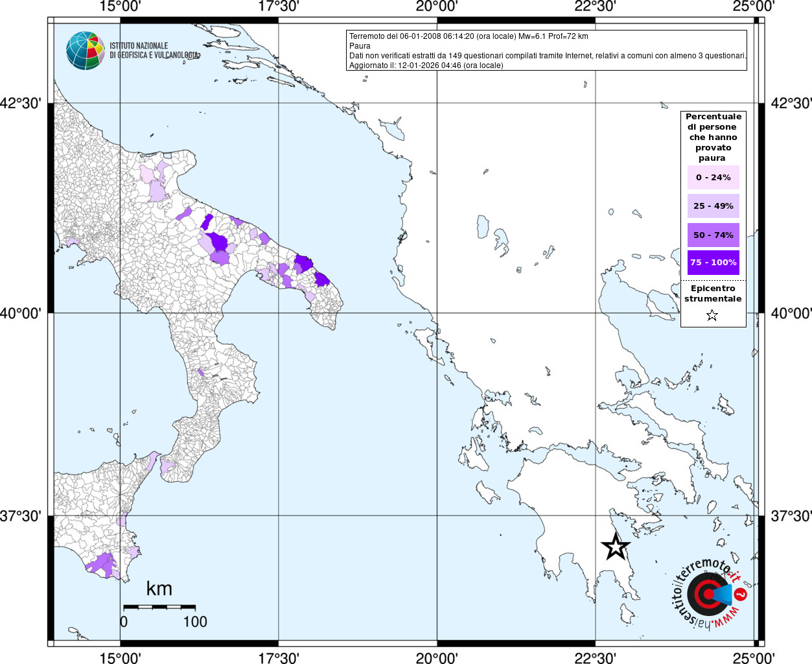
Task: Click the top axis label 22°30'
Action: [595, 6]
